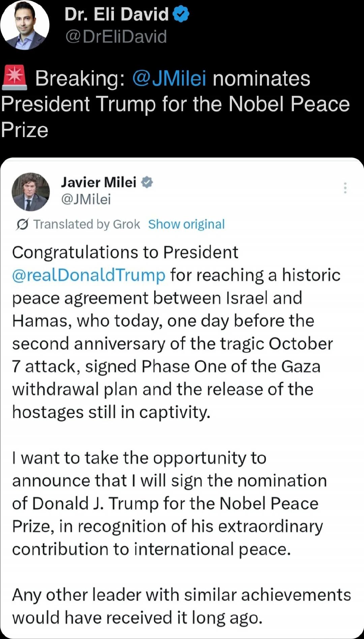This screenshot has width=364, height=639.
Task: Click the text President Trump for the Nobel
Action: pyautogui.click(x=175, y=104)
